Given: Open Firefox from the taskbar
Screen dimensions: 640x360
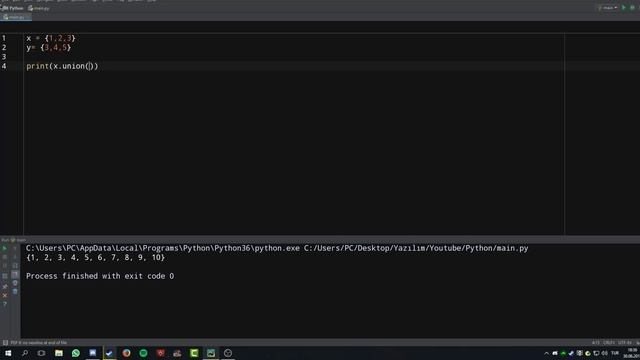Looking at the screenshot, I should click(x=127, y=353).
